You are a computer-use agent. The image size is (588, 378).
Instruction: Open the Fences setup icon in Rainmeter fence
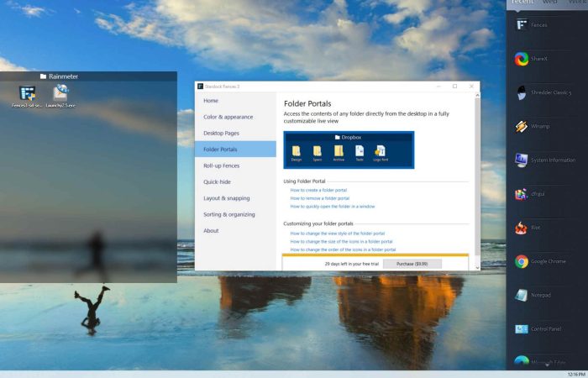(28, 97)
